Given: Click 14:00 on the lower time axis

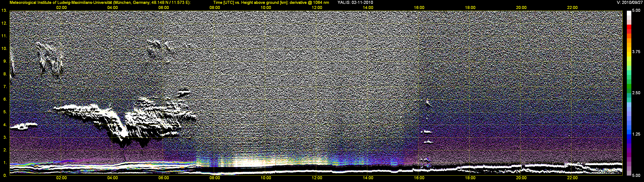Looking at the screenshot, I should (x=368, y=178).
